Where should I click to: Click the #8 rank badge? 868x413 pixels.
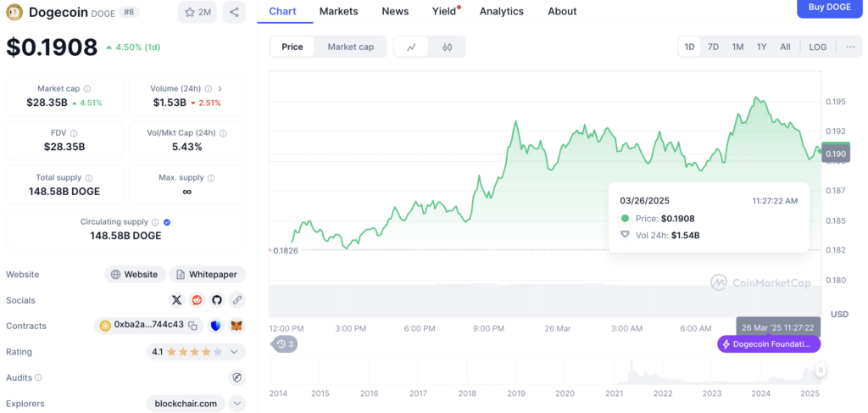point(129,12)
